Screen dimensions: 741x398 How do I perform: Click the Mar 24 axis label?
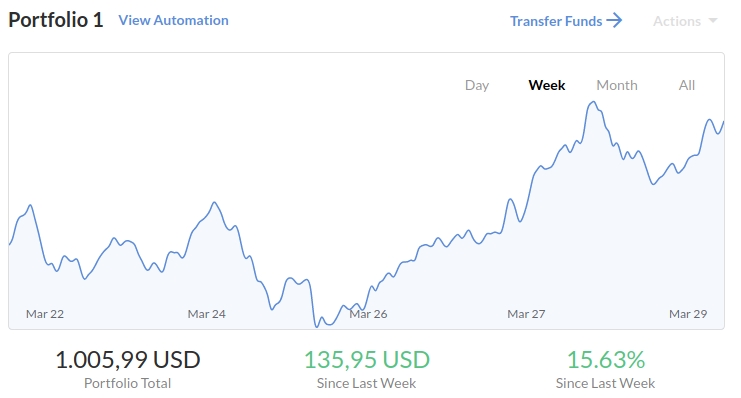coord(207,314)
